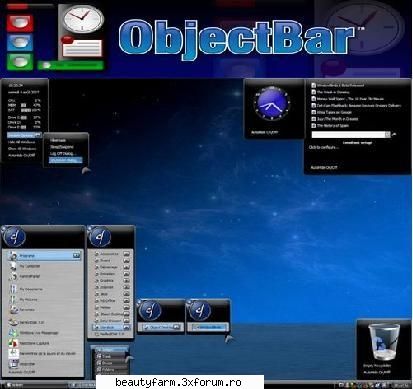Image resolution: width=413 pixels, height=389 pixels.
Task: Toggle Autohide On/Off in the feed panel
Action: 324,167
